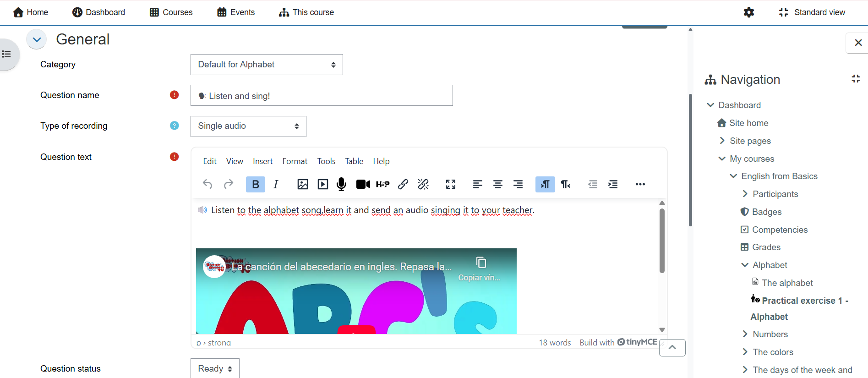Open the insert multimedia icon
Image resolution: width=868 pixels, height=378 pixels.
[323, 184]
